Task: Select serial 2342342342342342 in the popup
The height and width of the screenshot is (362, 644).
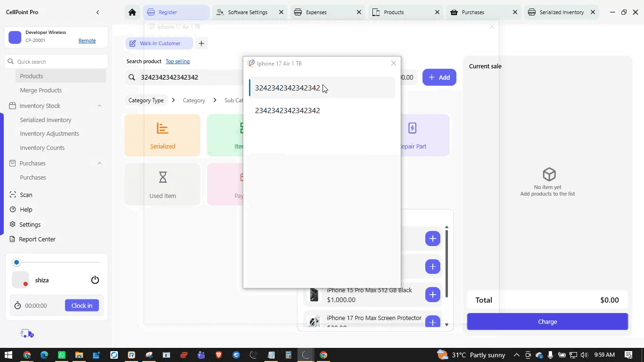Action: pos(322,110)
